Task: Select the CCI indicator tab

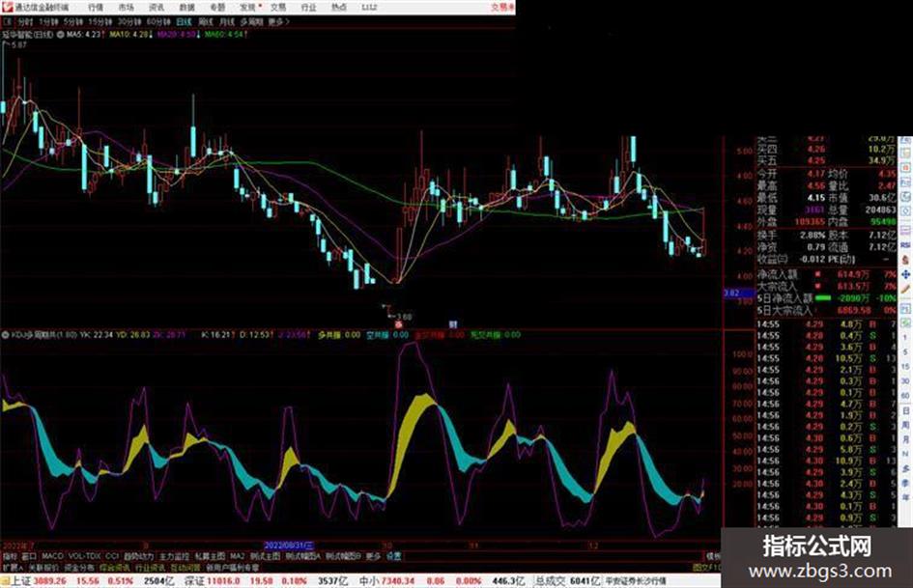Action: [x=112, y=556]
